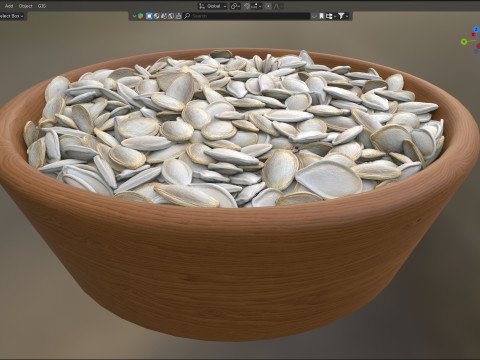Toggle snapping magnet icon
The image size is (480, 360).
(x=247, y=6)
